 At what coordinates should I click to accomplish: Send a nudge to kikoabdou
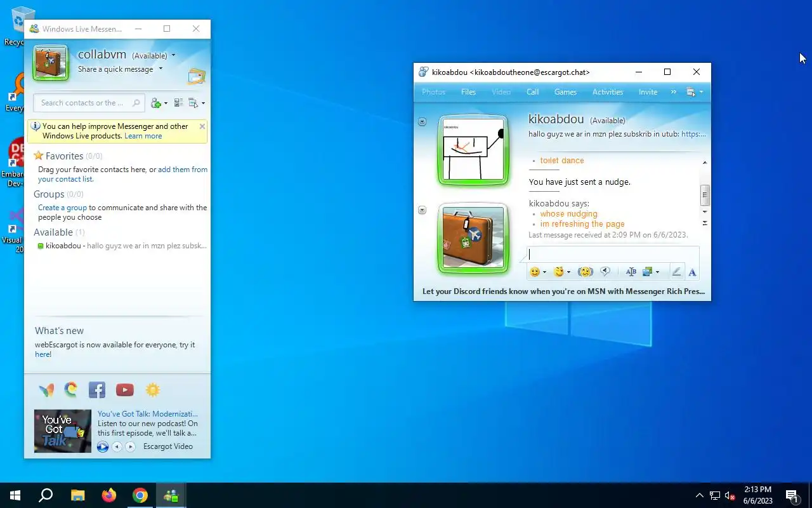click(585, 272)
